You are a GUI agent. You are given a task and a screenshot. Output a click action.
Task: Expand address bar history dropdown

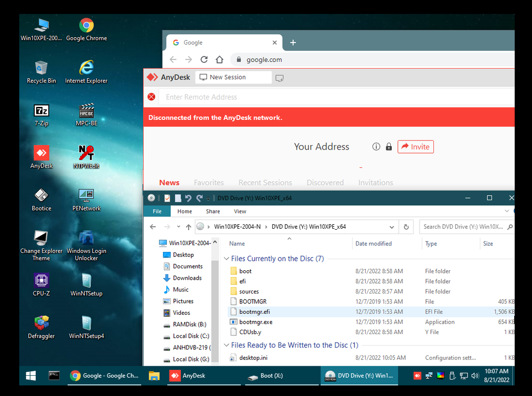pyautogui.click(x=392, y=227)
